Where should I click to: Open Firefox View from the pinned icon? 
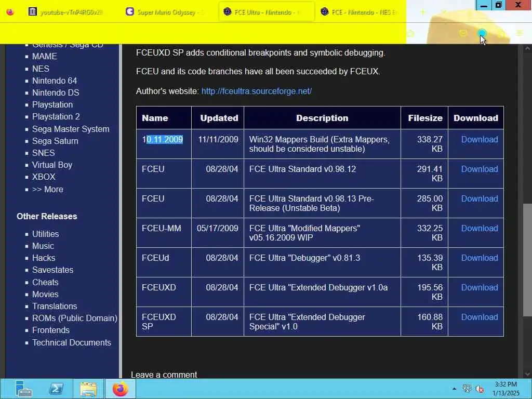(x=10, y=12)
